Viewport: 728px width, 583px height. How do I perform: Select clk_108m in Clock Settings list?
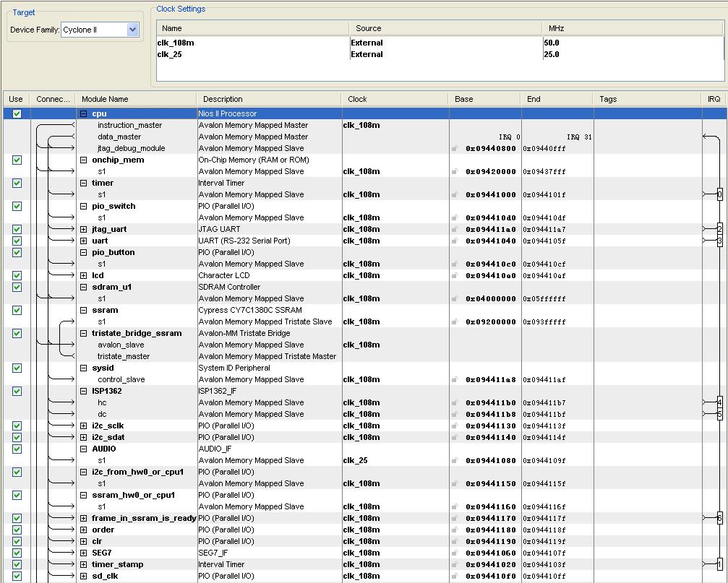176,43
